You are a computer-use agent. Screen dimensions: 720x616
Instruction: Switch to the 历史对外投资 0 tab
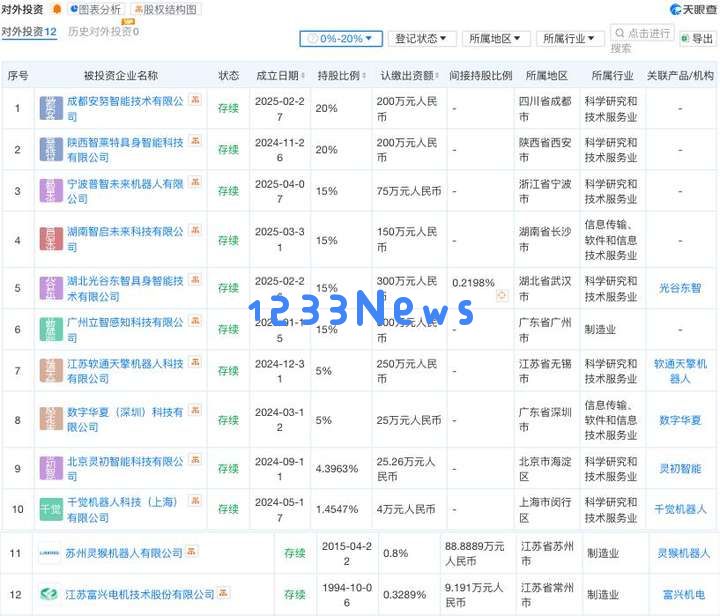[x=103, y=32]
